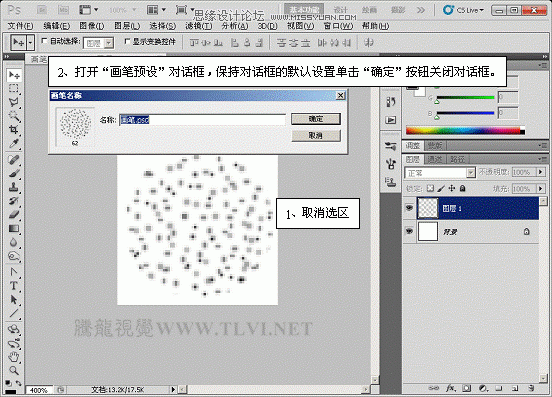Add a layer mask from Layers panel
The image size is (552, 397).
point(467,388)
